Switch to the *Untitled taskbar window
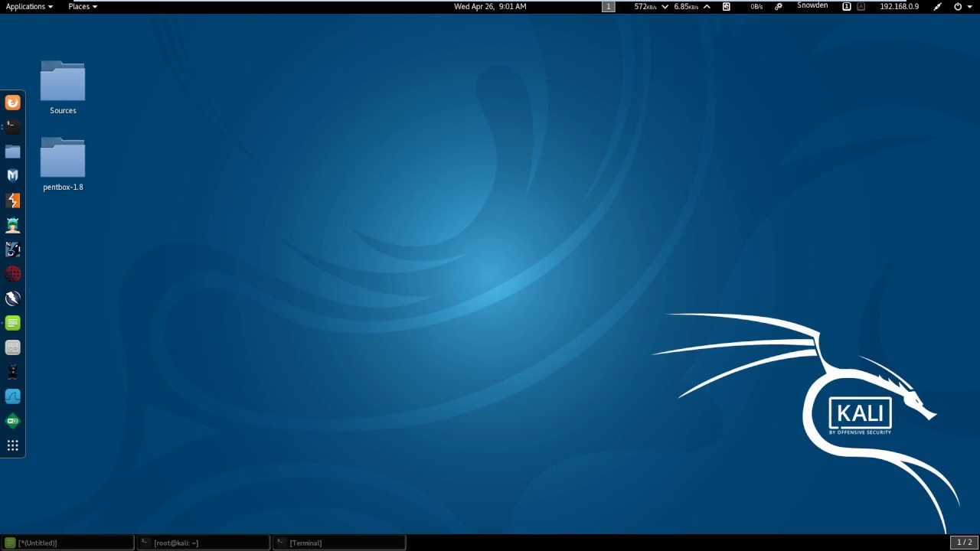This screenshot has width=980, height=551. (x=68, y=543)
